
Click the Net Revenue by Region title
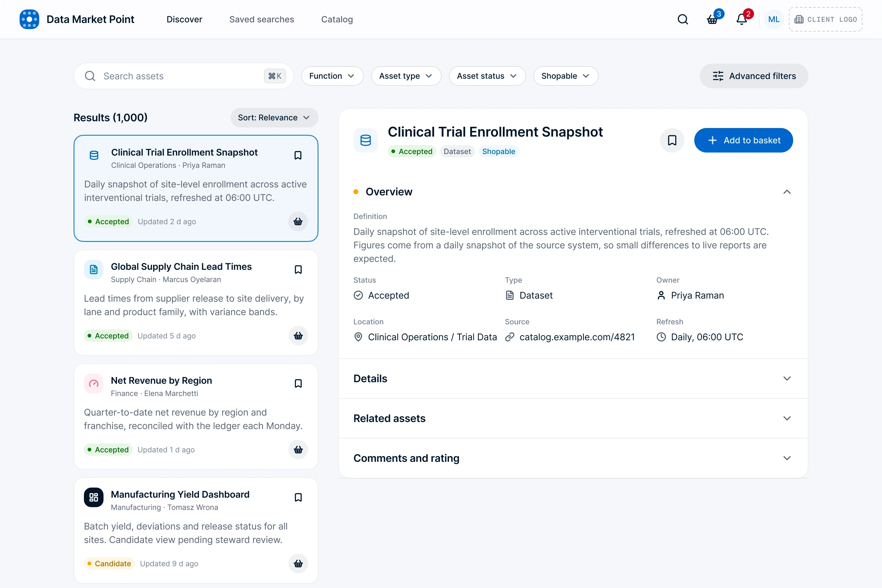tap(161, 381)
